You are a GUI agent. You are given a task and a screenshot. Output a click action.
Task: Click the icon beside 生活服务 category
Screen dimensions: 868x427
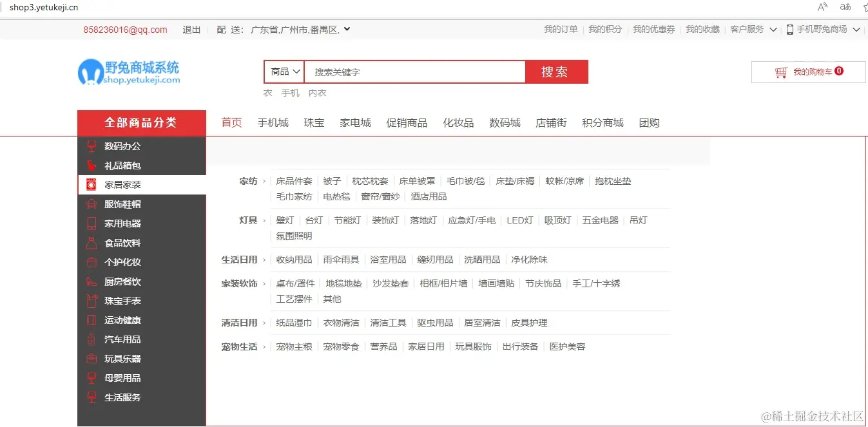tap(92, 397)
